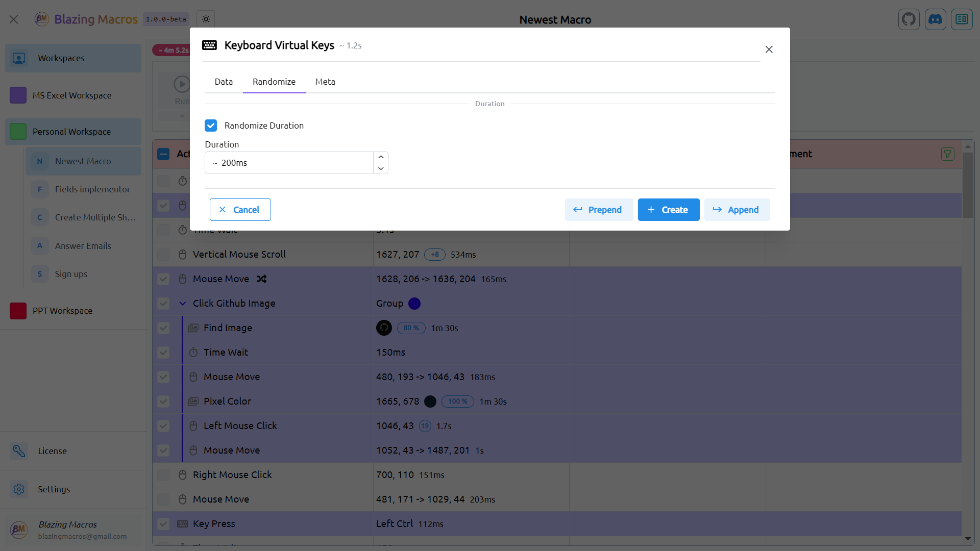Toggle the select-all checkbox in table header
Viewport: 980px width, 551px height.
[x=163, y=154]
